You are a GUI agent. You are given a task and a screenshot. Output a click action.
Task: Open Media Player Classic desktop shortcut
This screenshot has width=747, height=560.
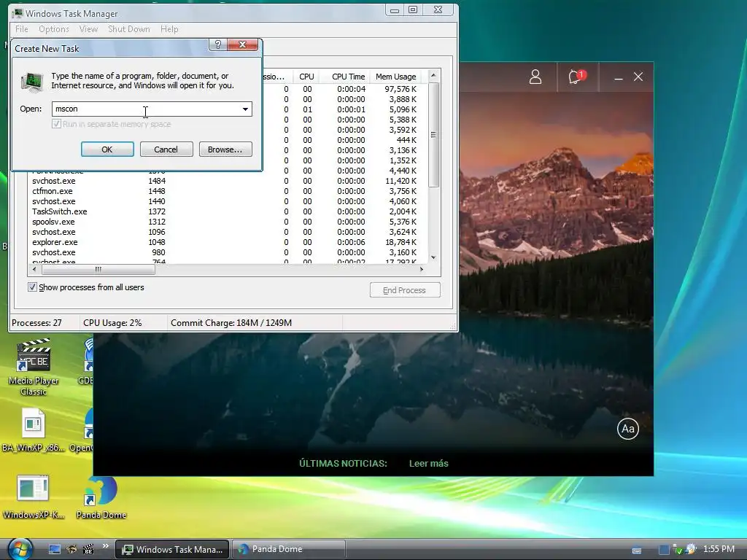(34, 367)
